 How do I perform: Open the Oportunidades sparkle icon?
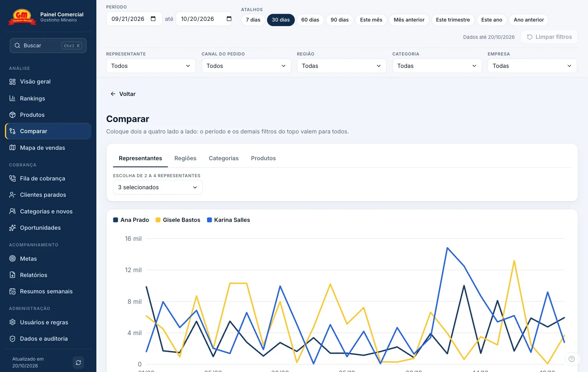[12, 228]
